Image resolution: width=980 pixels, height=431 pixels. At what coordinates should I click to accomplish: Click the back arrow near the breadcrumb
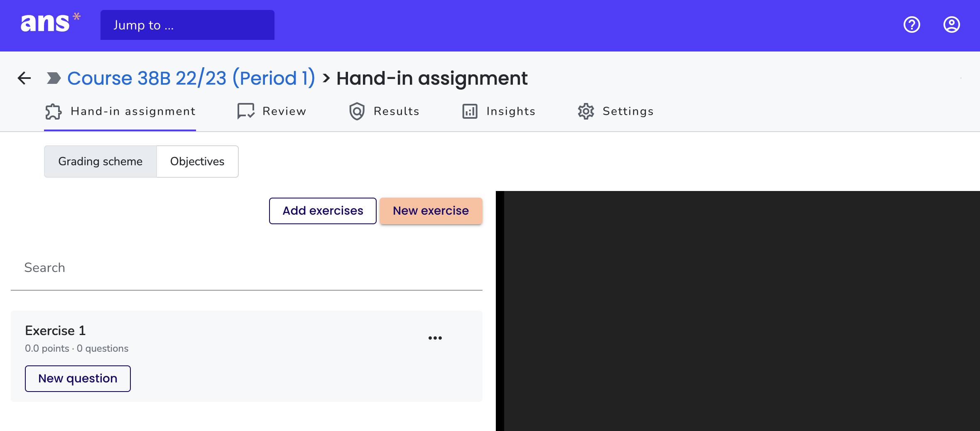(24, 78)
